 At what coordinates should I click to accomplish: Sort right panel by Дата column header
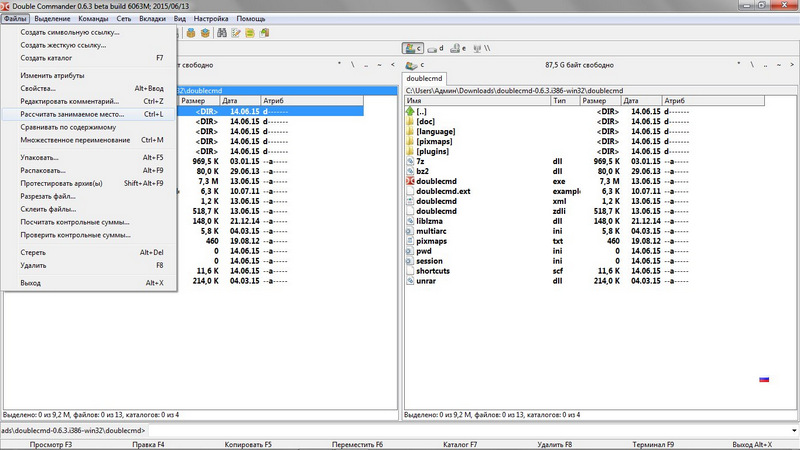click(x=641, y=101)
